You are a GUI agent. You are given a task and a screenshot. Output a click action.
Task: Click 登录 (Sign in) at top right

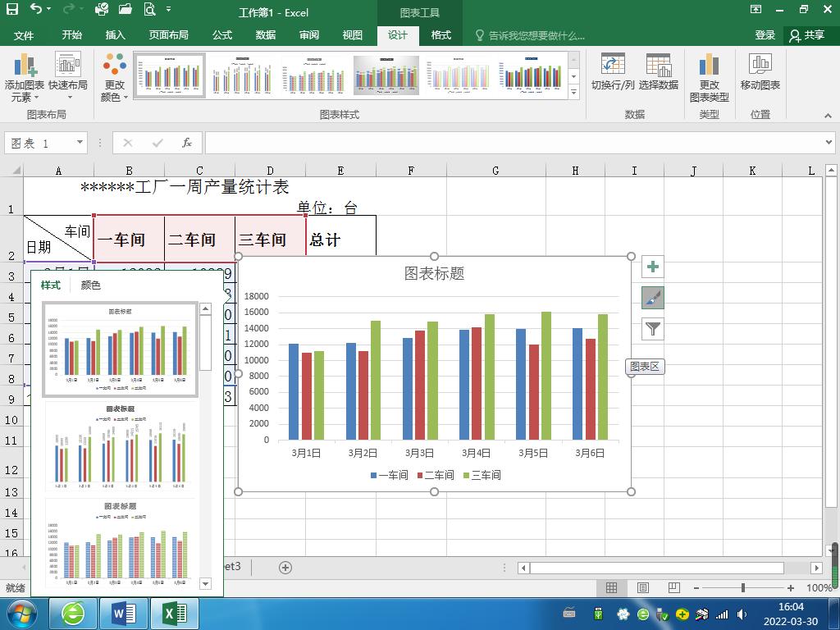pyautogui.click(x=764, y=35)
